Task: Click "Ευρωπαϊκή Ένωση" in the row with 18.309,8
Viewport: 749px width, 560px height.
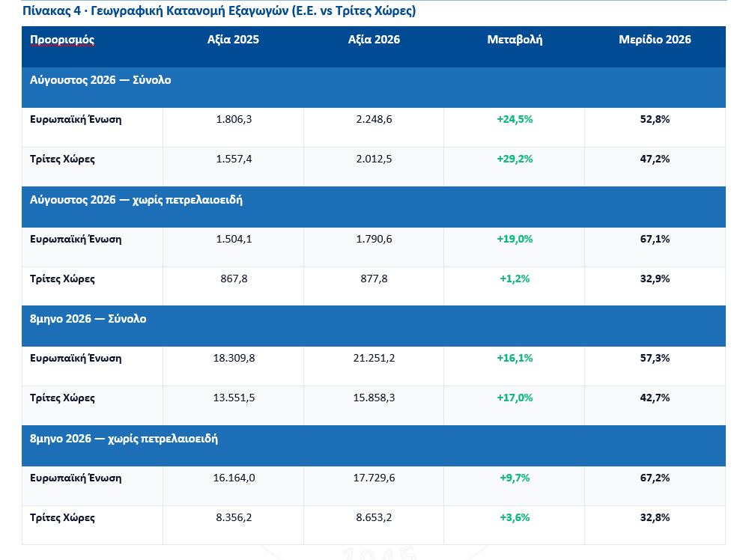Action: coord(76,359)
